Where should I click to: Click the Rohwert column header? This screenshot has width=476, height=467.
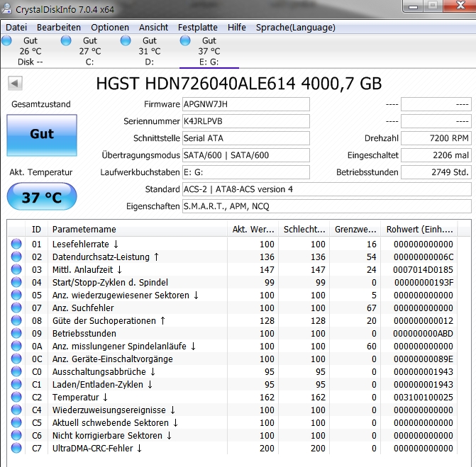pyautogui.click(x=419, y=230)
